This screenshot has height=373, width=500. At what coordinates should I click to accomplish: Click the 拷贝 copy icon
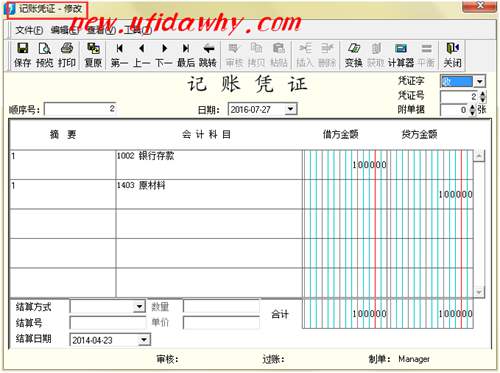click(x=256, y=55)
